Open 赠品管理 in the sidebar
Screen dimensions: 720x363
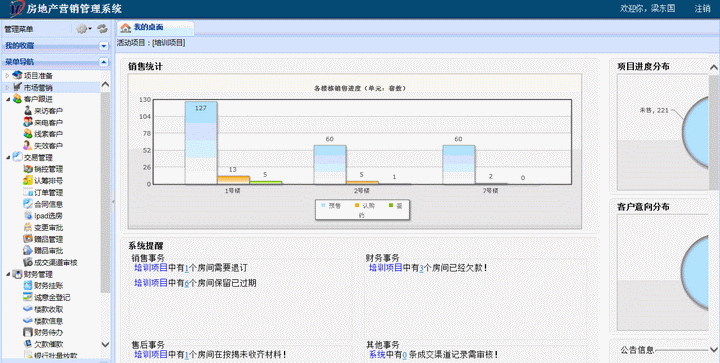pos(48,239)
